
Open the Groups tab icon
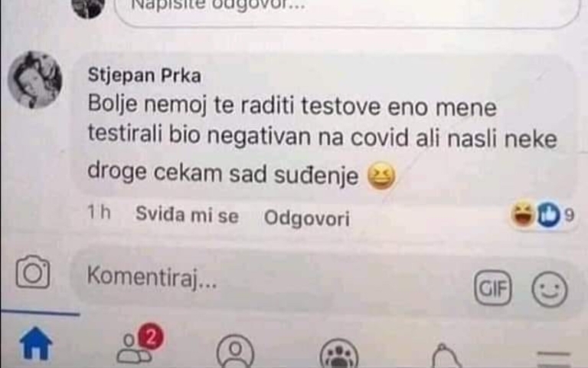[x=339, y=354]
